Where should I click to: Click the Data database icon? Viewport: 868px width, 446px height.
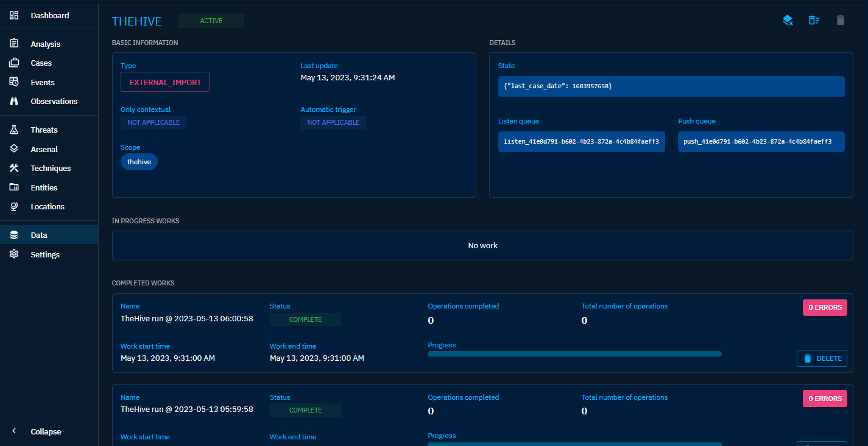[14, 235]
